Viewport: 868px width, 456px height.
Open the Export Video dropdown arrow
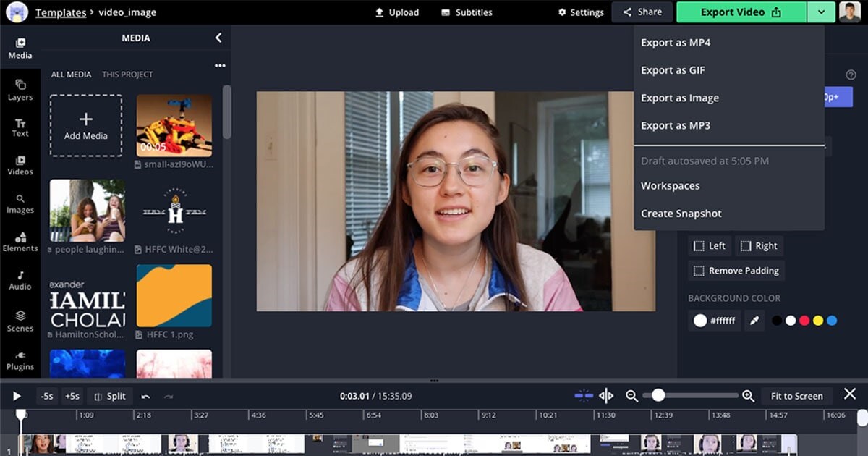coord(822,12)
